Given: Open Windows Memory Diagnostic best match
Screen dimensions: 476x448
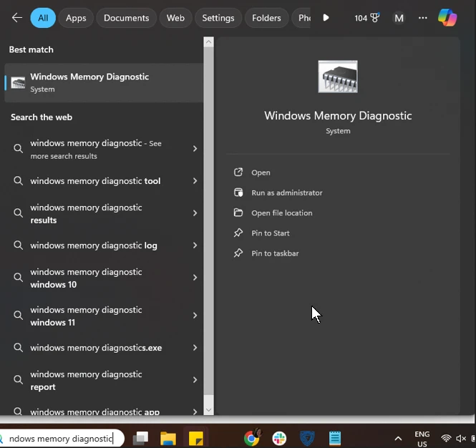Looking at the screenshot, I should point(104,82).
